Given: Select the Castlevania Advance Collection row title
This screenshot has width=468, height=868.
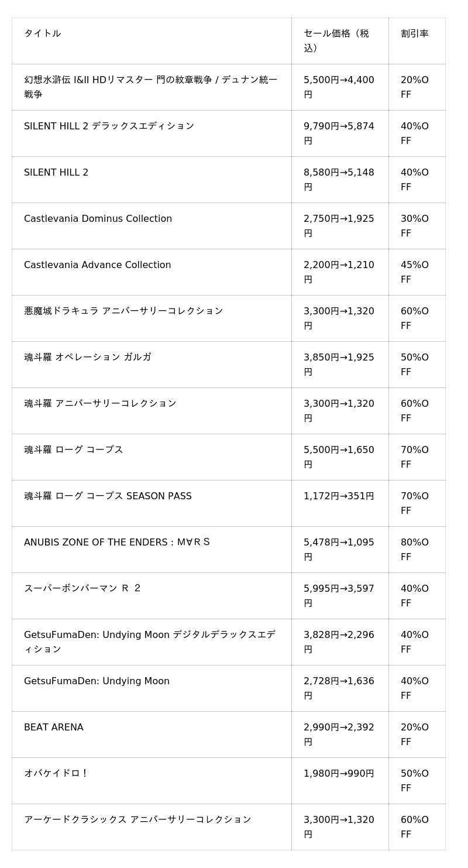Looking at the screenshot, I should pyautogui.click(x=97, y=265).
